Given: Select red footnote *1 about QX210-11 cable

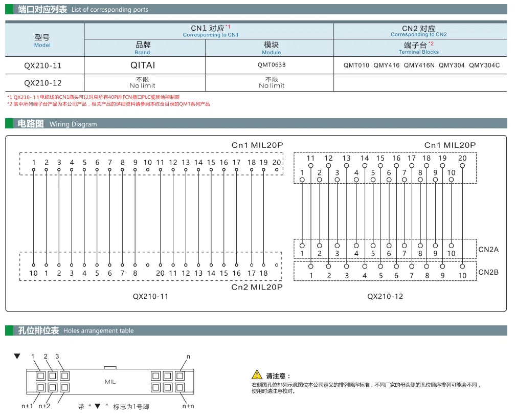Looking at the screenshot, I should (94, 97).
